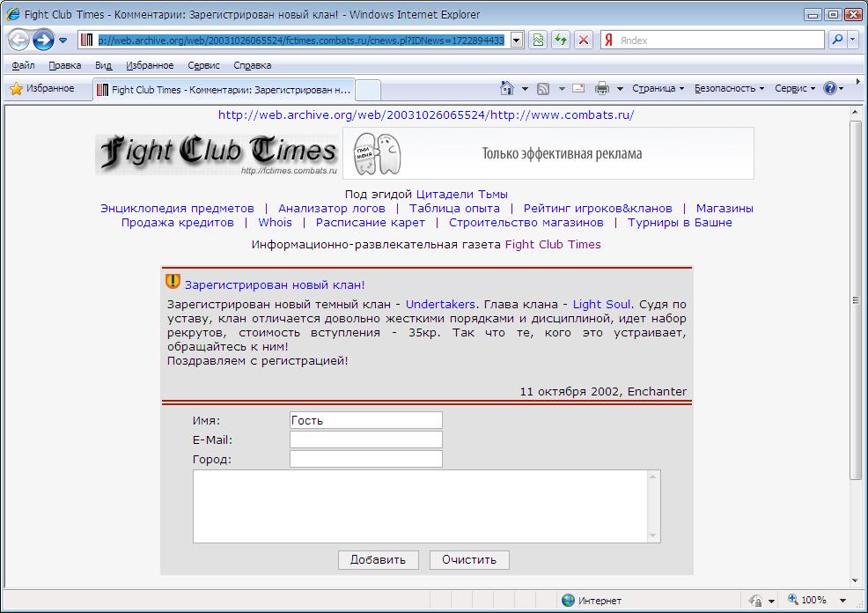The height and width of the screenshot is (613, 868).
Task: Click the magnifier search button
Action: pos(837,40)
